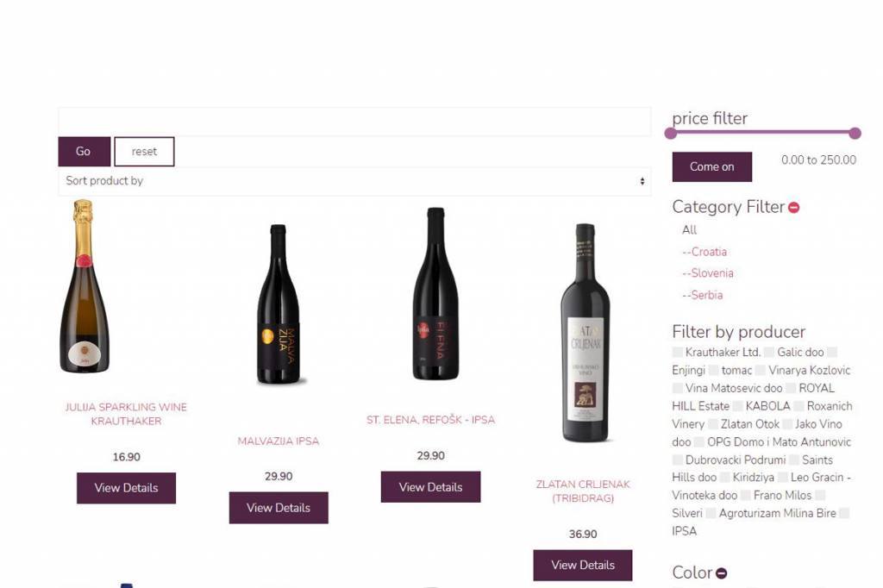Collapse the Category Filter section via its minus icon
The image size is (883, 588).
pos(793,208)
